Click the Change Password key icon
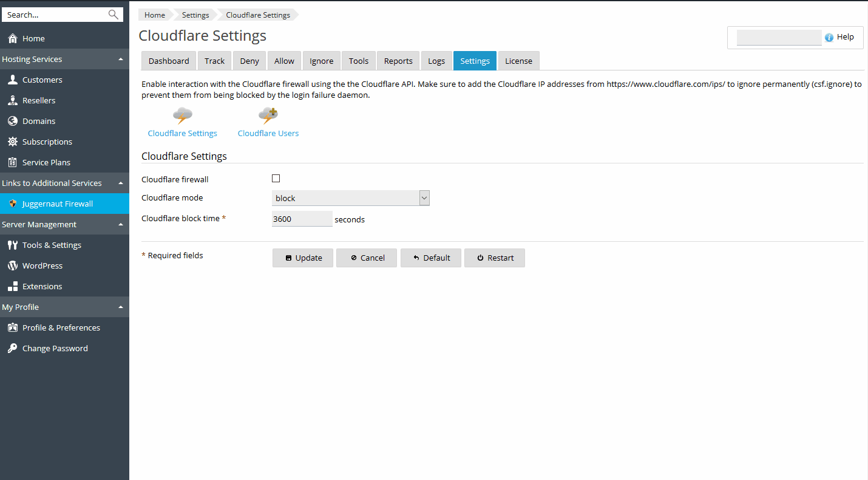This screenshot has height=480, width=868. (13, 348)
